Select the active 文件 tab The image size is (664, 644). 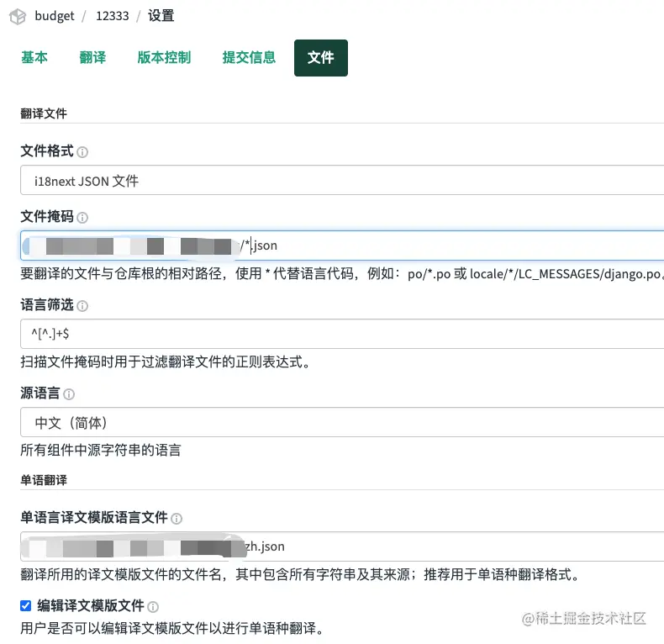[x=321, y=58]
